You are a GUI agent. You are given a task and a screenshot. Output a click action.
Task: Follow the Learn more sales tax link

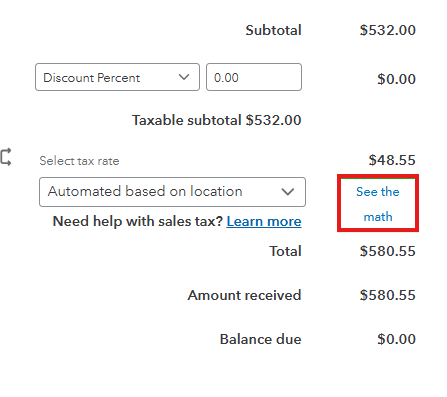coord(264,221)
